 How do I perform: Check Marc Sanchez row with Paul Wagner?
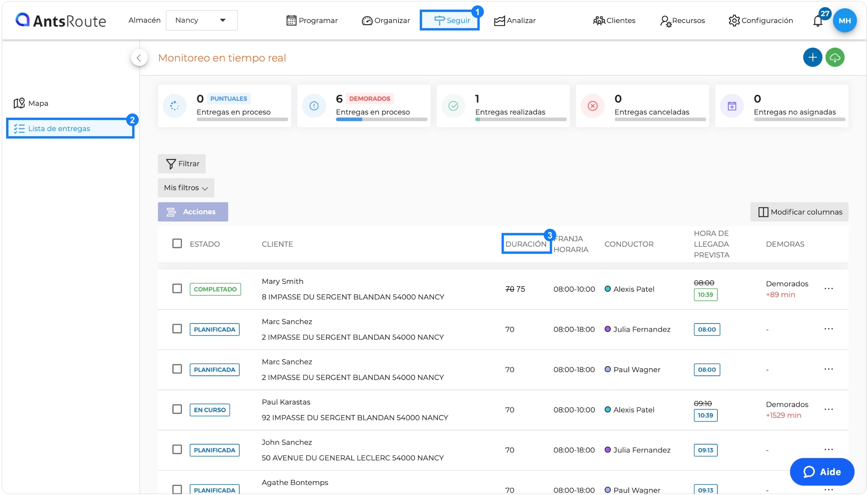[x=177, y=369]
